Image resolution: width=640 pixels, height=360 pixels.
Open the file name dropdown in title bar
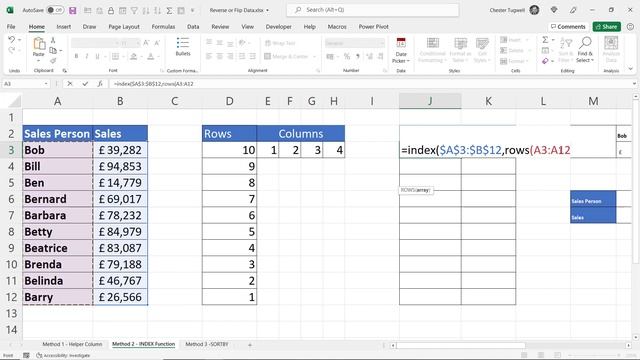pos(267,10)
